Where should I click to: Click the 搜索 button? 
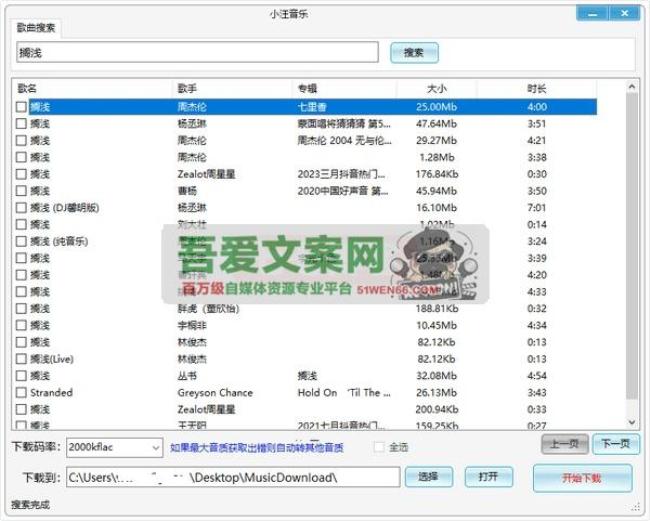[414, 53]
